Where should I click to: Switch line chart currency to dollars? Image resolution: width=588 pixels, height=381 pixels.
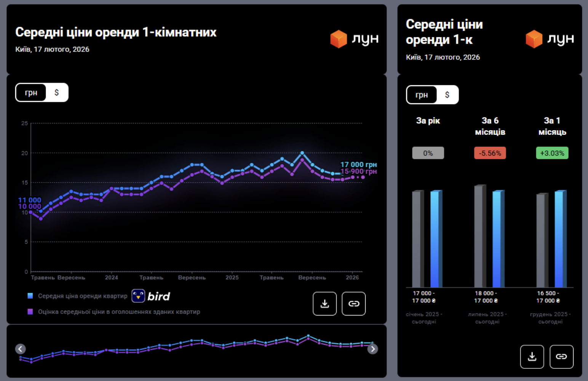(x=57, y=93)
